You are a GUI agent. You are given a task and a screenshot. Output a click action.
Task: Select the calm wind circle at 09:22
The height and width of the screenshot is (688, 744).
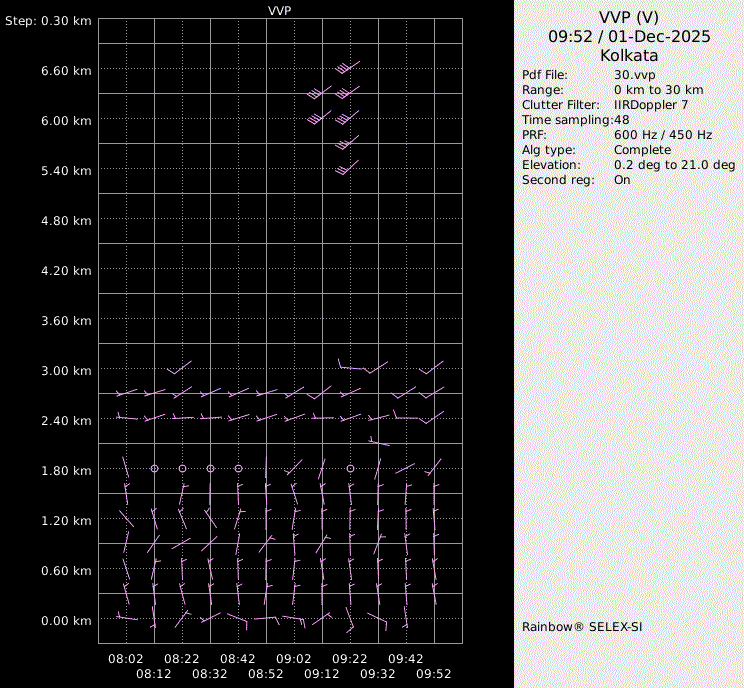[350, 468]
